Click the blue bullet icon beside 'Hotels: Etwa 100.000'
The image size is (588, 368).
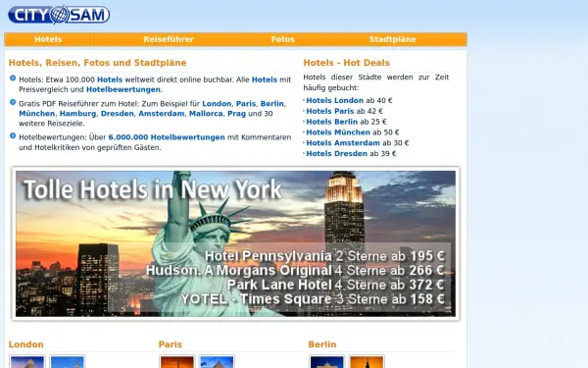tap(13, 79)
